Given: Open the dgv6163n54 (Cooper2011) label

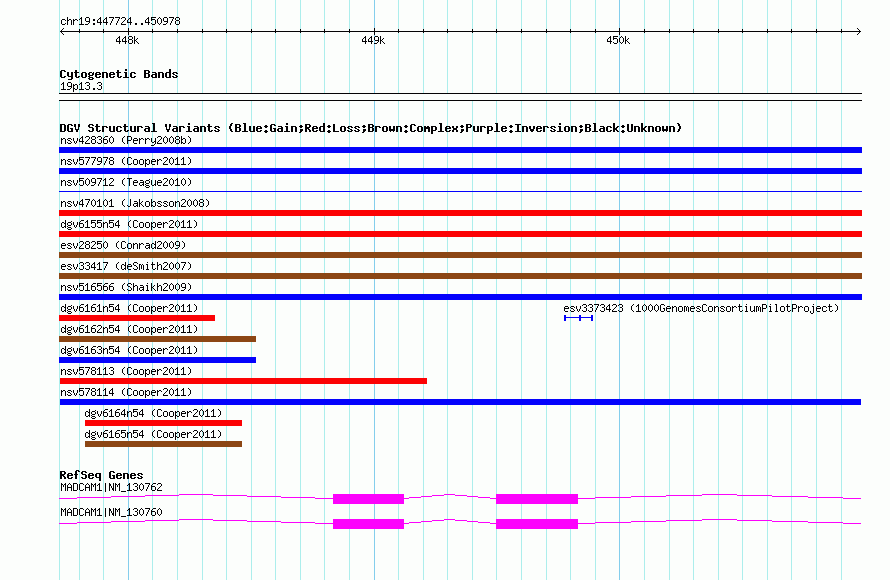Looking at the screenshot, I should tap(129, 350).
